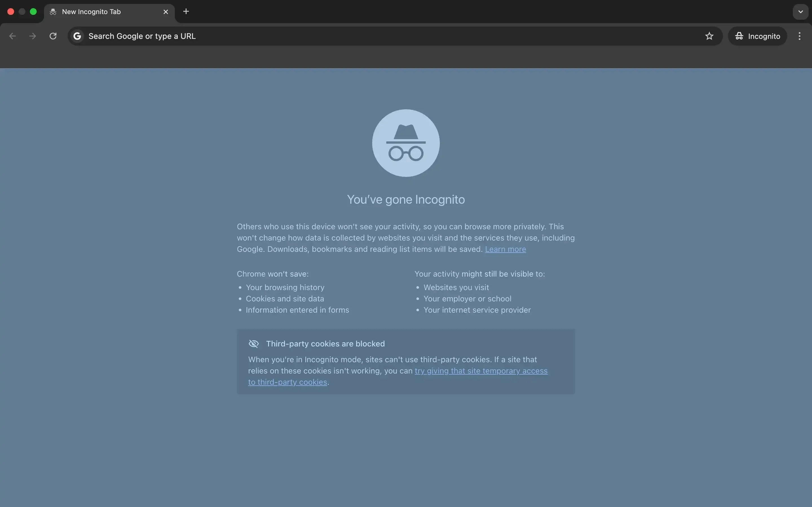Reload the current page

(x=53, y=36)
